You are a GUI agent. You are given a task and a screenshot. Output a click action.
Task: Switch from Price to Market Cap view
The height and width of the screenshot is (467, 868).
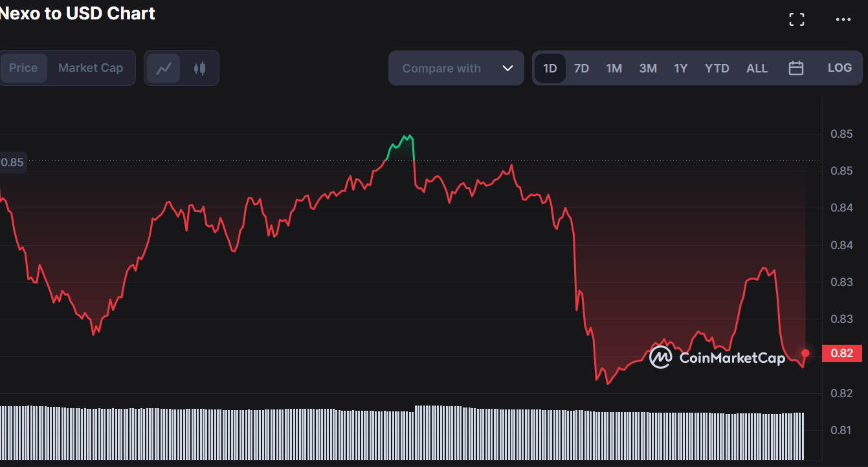[x=91, y=67]
